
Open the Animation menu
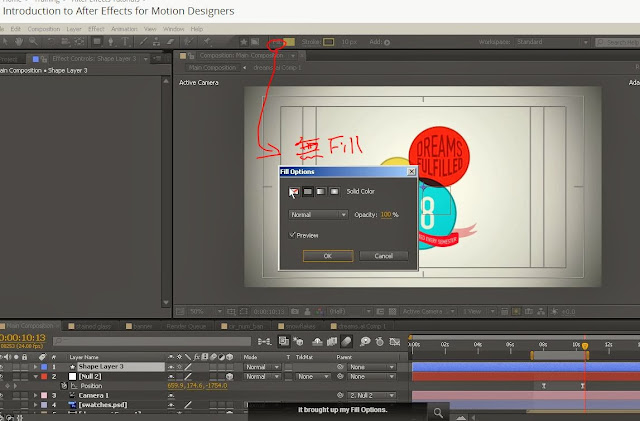coord(124,29)
